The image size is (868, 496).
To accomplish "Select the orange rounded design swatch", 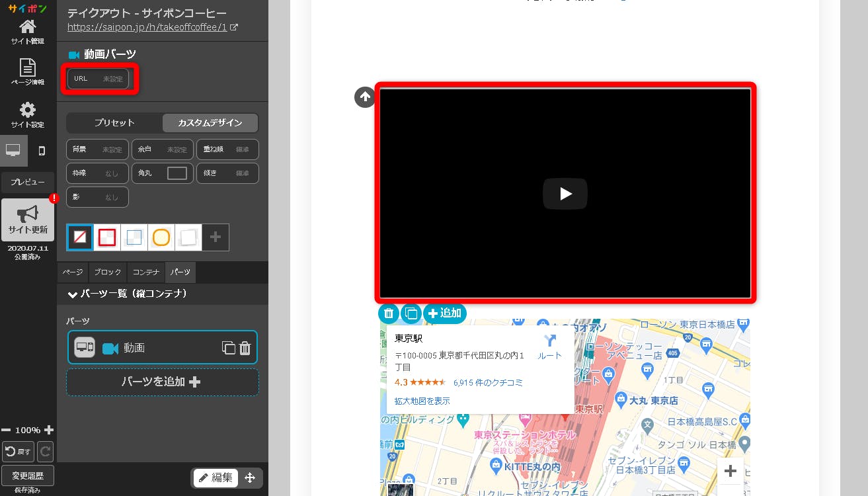I will [161, 237].
